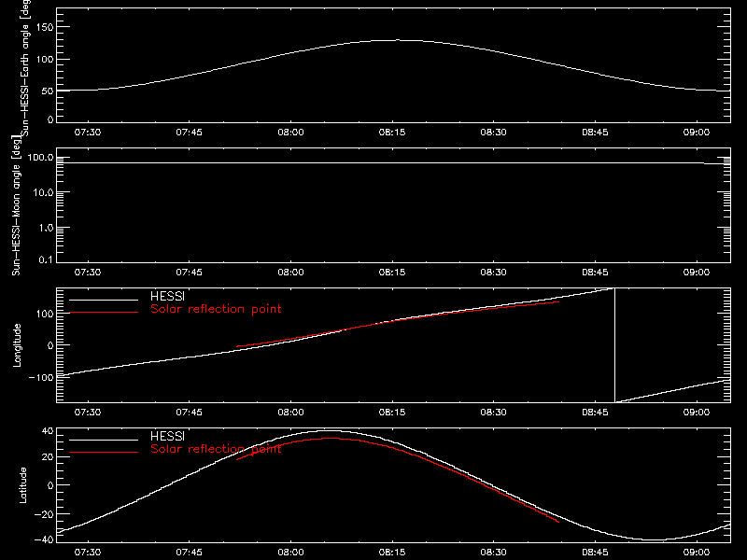Click the 1.0 tick label on Moon angle plot
747x560 pixels.
pos(46,228)
